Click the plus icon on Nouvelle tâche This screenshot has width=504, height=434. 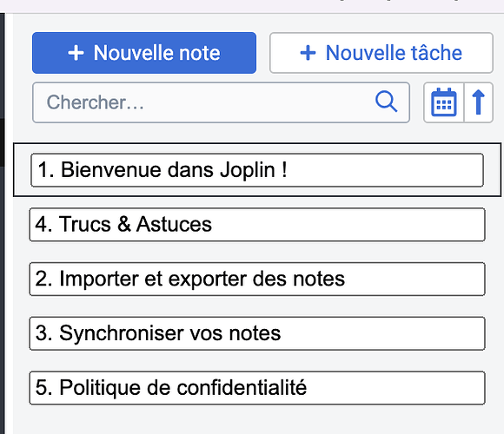point(308,53)
